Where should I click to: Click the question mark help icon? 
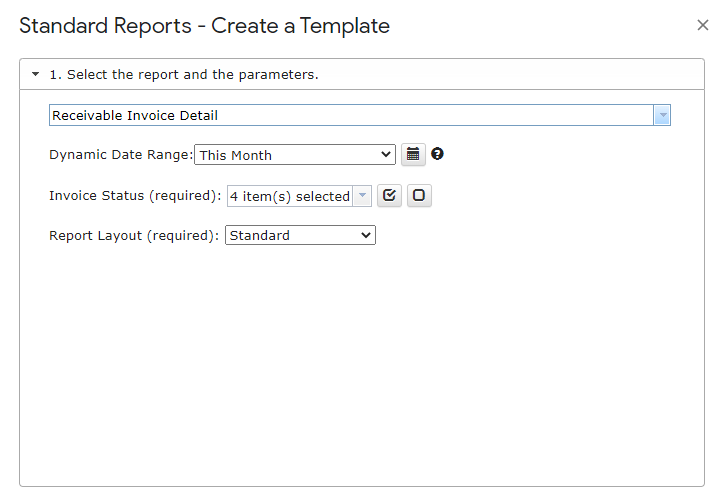point(437,154)
